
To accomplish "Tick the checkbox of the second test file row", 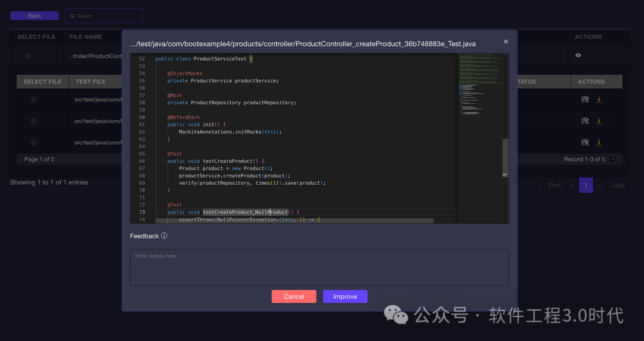I will coord(33,121).
